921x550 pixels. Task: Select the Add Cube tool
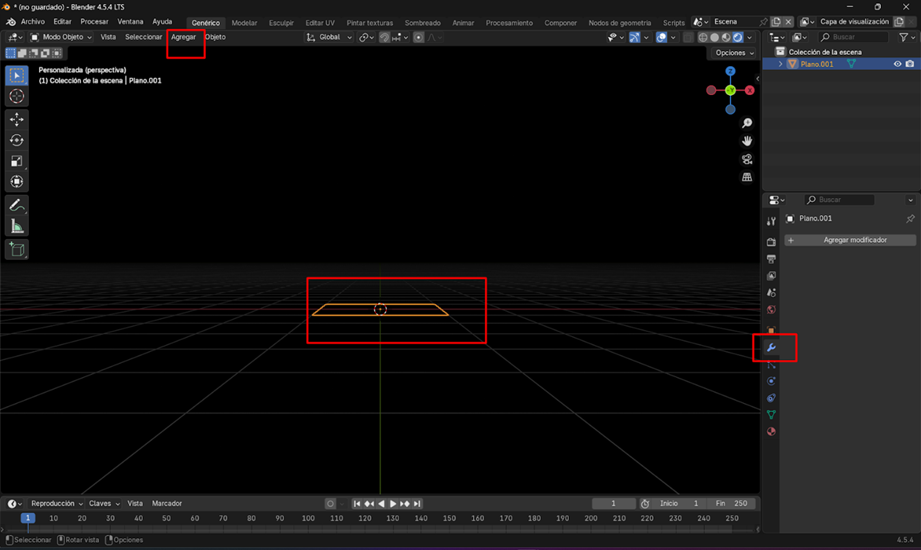(x=17, y=249)
